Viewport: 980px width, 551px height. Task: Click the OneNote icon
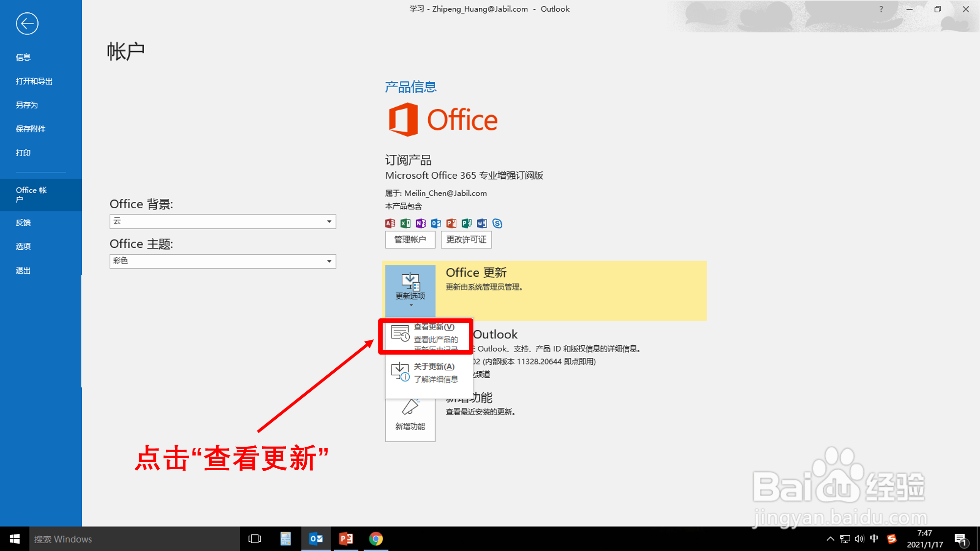[x=420, y=223]
